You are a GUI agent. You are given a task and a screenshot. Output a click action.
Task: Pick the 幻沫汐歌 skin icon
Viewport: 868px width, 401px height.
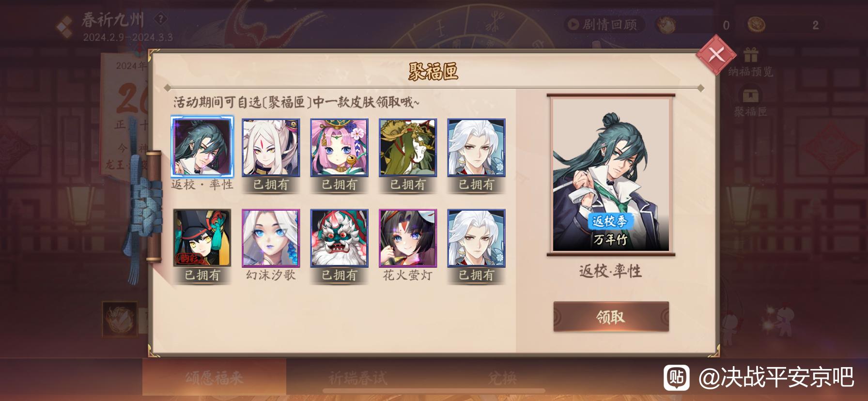coord(271,238)
